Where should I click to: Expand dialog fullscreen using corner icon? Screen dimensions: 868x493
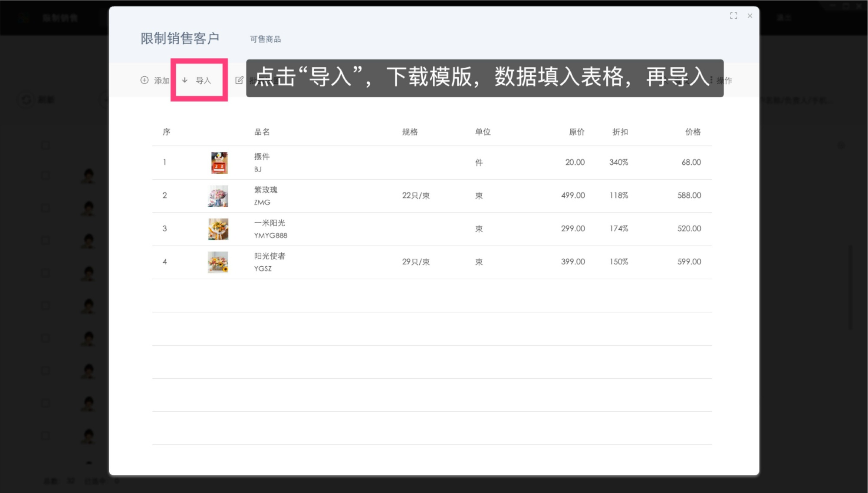coord(734,16)
